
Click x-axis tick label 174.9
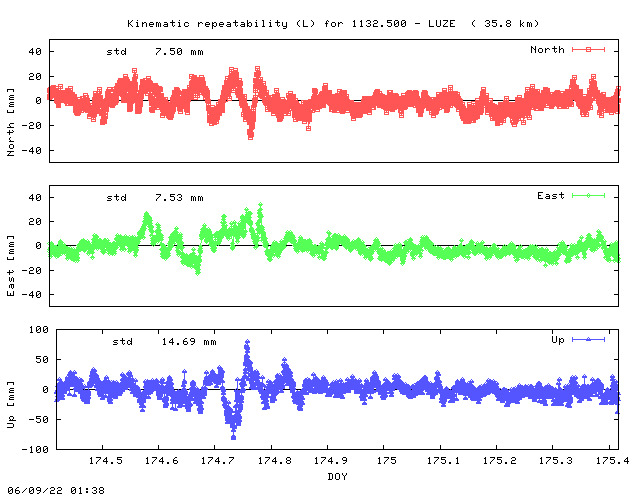click(x=331, y=461)
